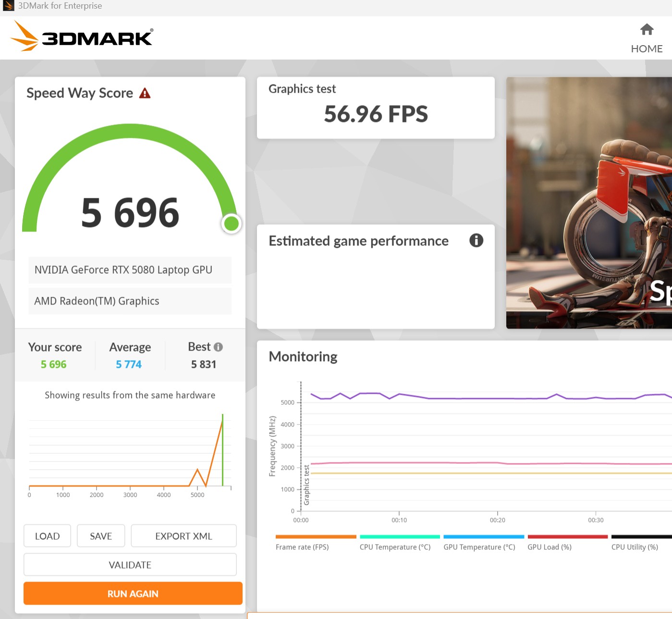Click the info icon beside Best score
Screen dimensions: 672x619
pos(218,347)
